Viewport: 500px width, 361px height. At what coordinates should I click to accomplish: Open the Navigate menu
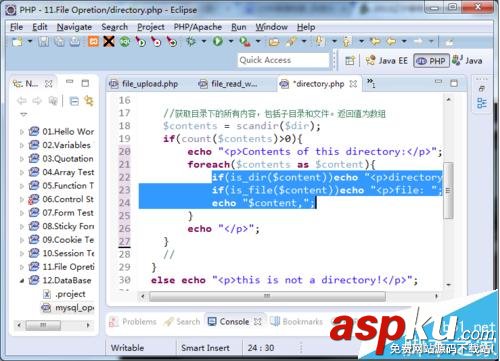[x=74, y=27]
